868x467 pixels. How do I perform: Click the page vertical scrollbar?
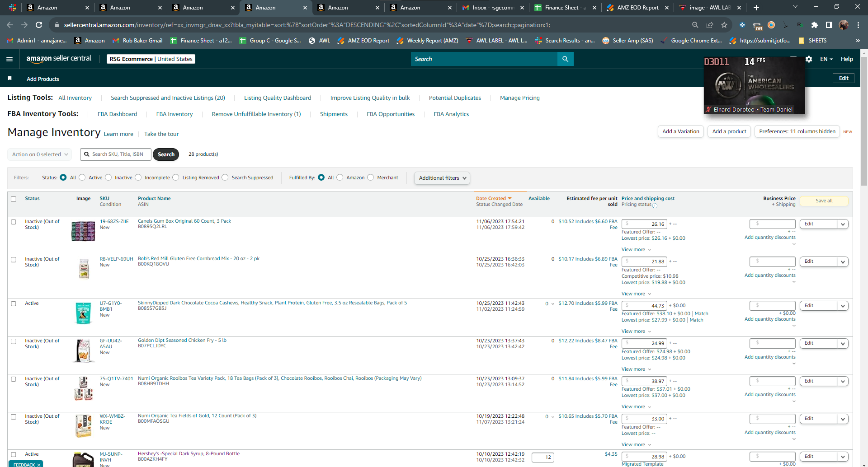pos(864,122)
